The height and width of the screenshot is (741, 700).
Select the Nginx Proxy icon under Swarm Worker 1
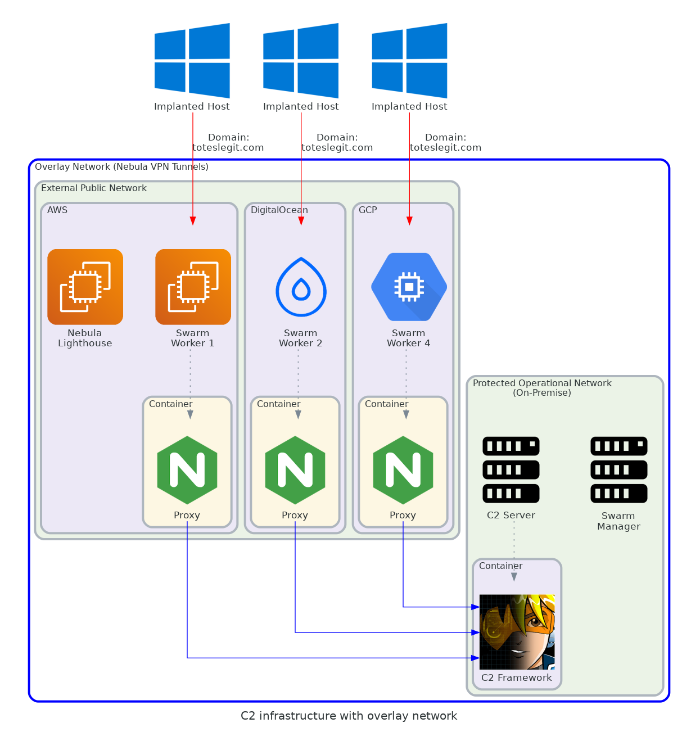187,470
